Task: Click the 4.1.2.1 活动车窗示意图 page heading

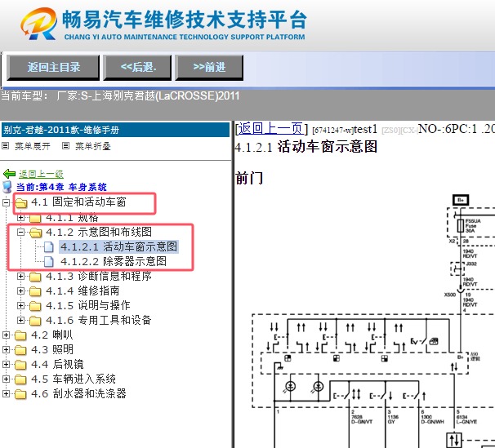Action: 305,147
